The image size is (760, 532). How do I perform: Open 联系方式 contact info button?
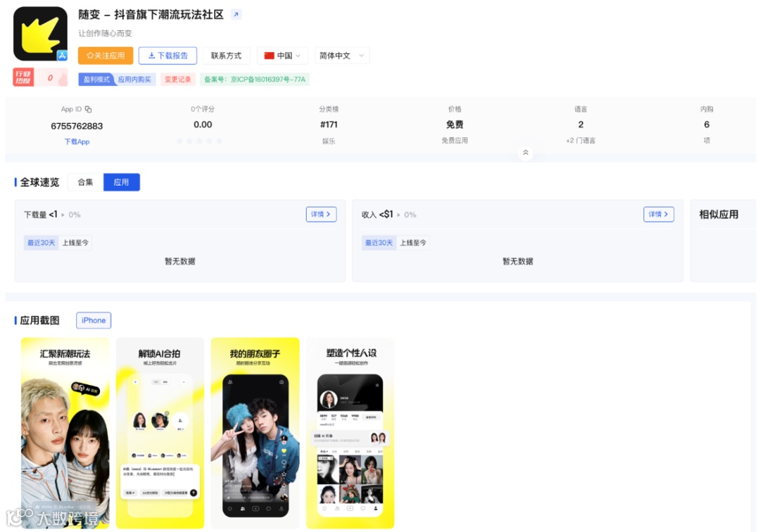point(226,56)
